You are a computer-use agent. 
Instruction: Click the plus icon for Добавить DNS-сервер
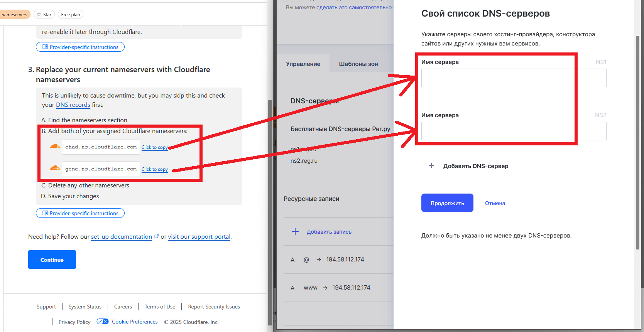(x=432, y=166)
